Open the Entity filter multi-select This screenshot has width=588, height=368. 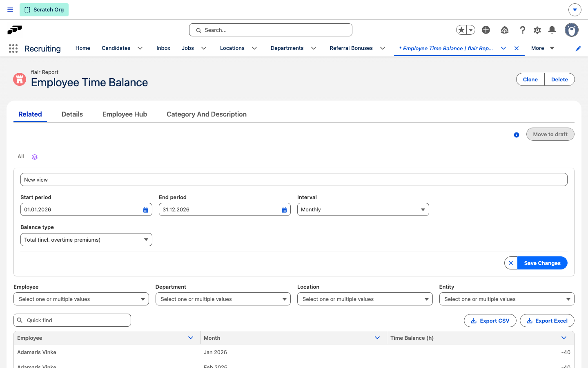coord(507,299)
